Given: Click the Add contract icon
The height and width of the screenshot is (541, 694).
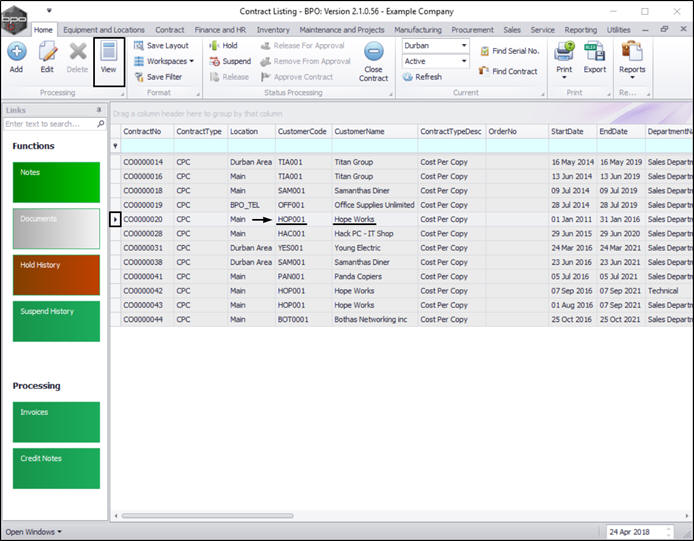Looking at the screenshot, I should pyautogui.click(x=16, y=52).
